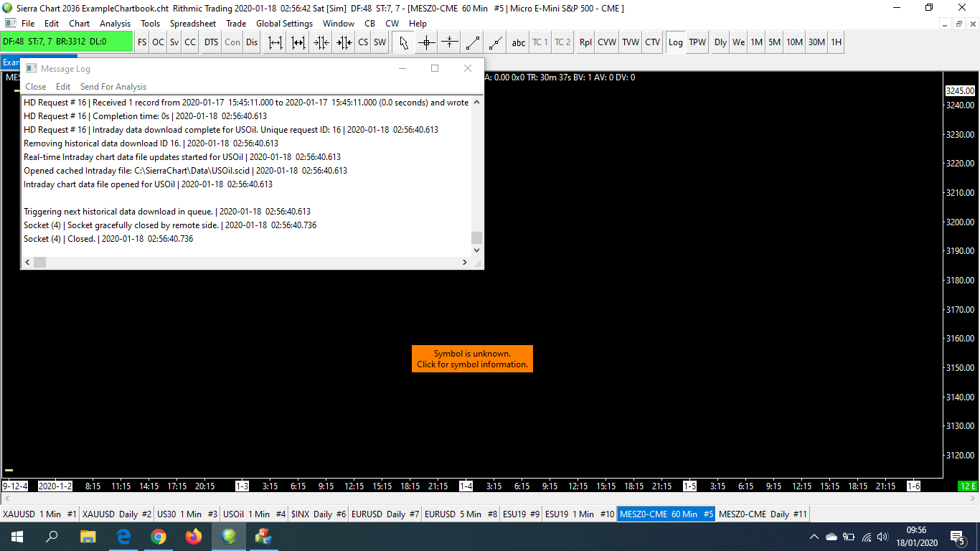Click the SW toolbar button
The image size is (980, 551).
[x=380, y=42]
